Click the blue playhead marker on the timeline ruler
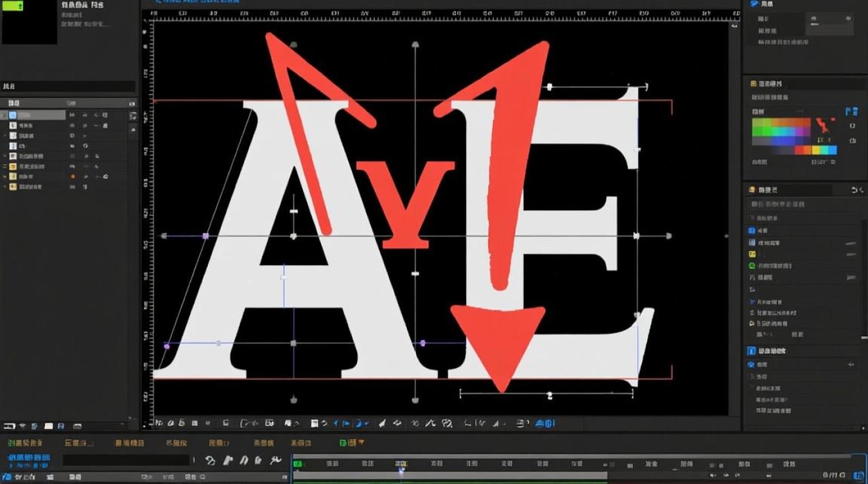The image size is (868, 484). pos(401,470)
